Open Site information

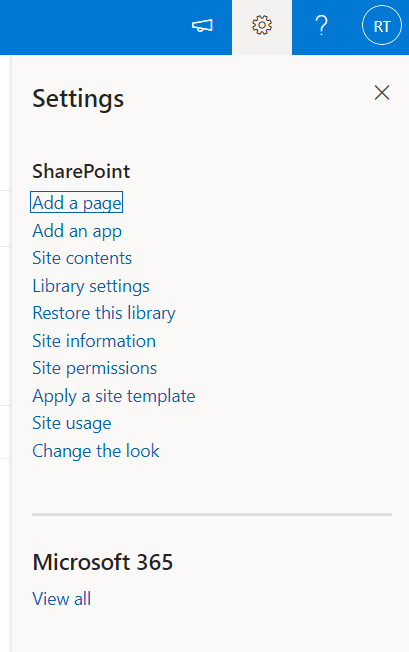pos(94,341)
